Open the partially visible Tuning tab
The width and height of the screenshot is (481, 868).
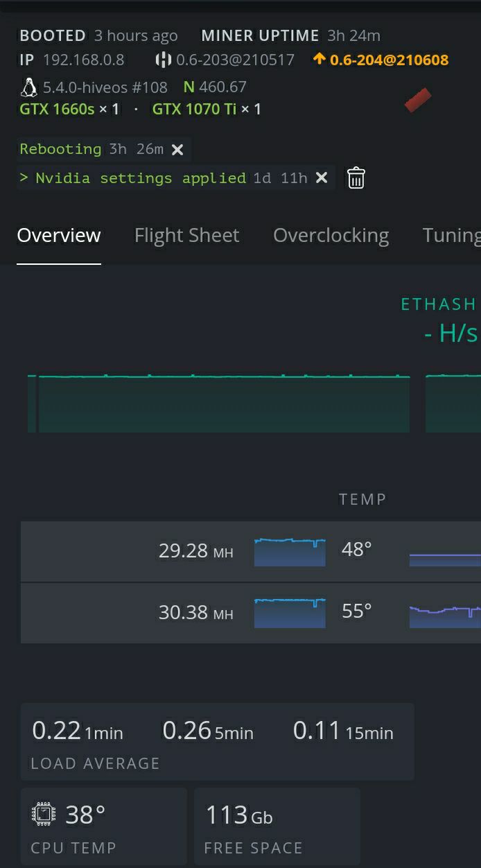click(451, 236)
